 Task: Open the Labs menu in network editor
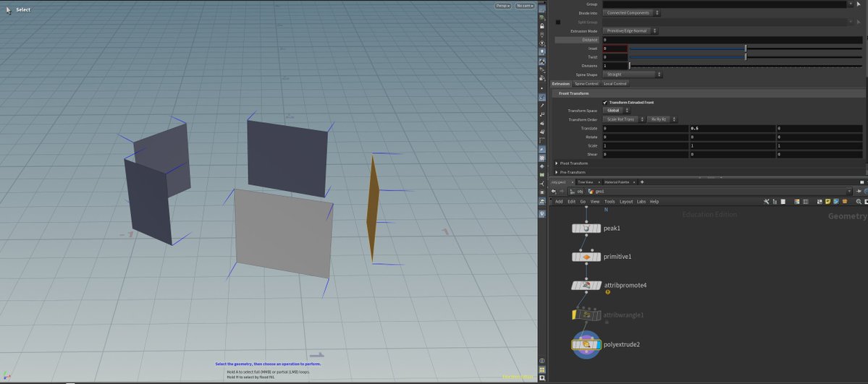click(641, 202)
